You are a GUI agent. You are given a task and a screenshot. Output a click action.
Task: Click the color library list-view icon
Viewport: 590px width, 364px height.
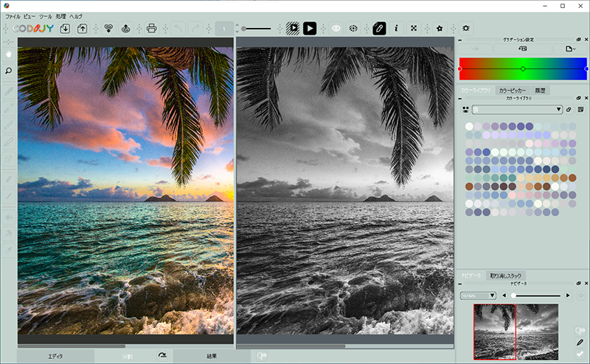pos(581,110)
